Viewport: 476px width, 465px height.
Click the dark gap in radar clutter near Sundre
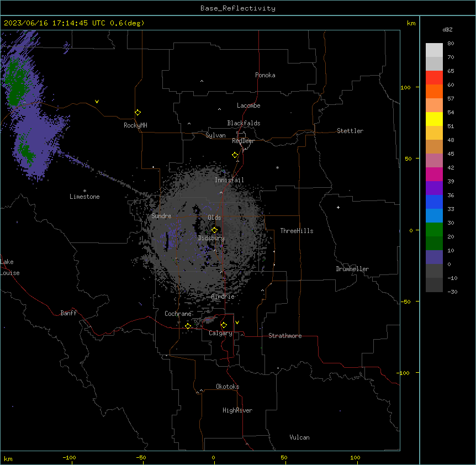tap(167, 241)
